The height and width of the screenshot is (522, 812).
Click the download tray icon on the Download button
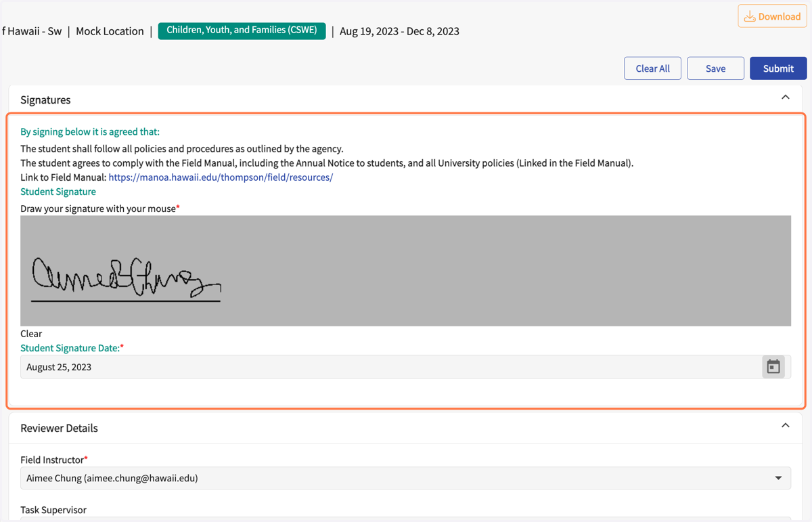click(750, 16)
